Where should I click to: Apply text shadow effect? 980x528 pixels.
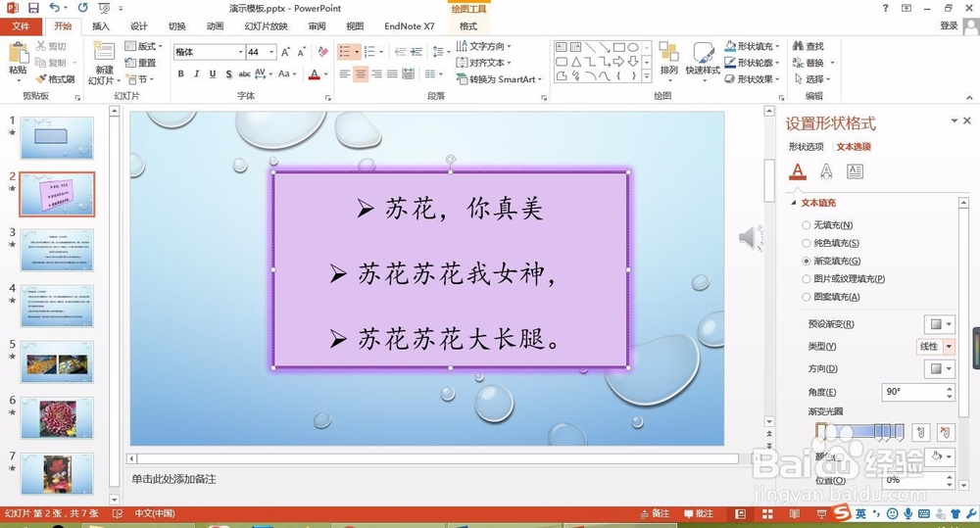coord(228,73)
